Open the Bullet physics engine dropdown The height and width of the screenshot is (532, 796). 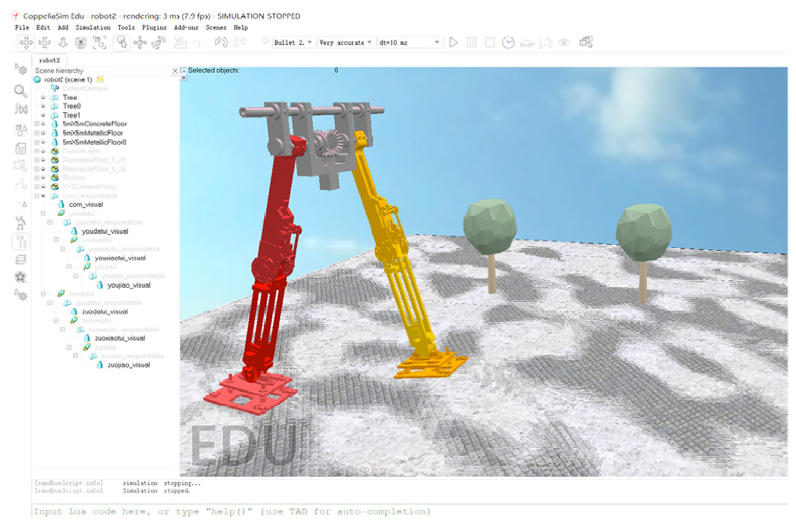[293, 43]
